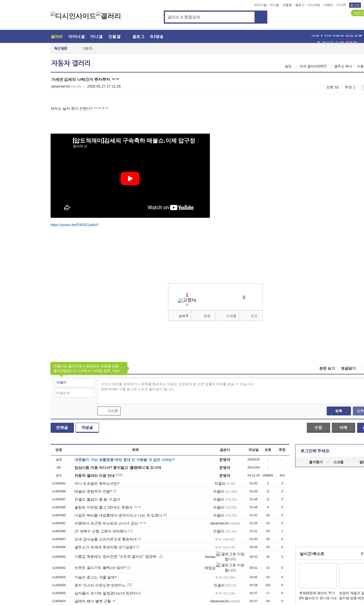Open 마이너갤 in the navigation bar

tap(76, 36)
